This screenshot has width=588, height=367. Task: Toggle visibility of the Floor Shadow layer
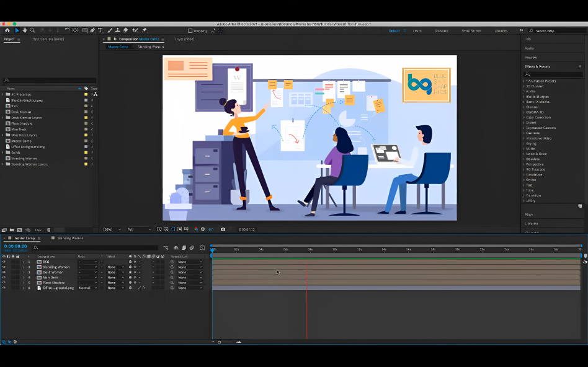coord(4,283)
